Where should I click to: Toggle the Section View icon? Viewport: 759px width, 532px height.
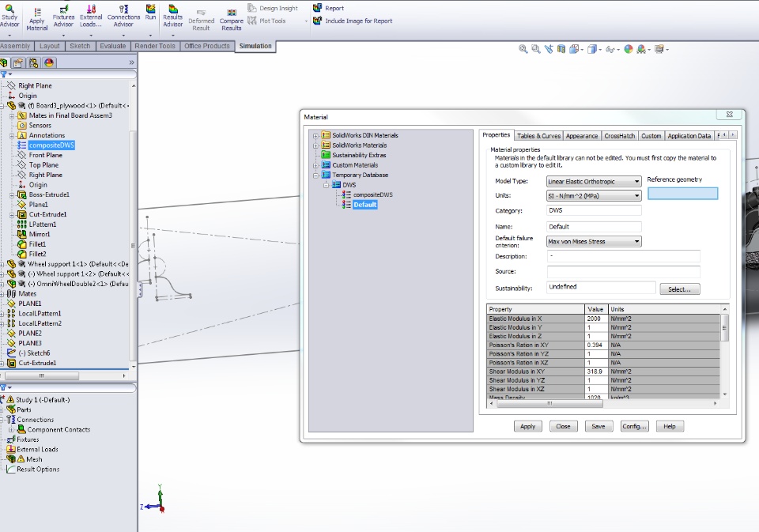[x=561, y=49]
